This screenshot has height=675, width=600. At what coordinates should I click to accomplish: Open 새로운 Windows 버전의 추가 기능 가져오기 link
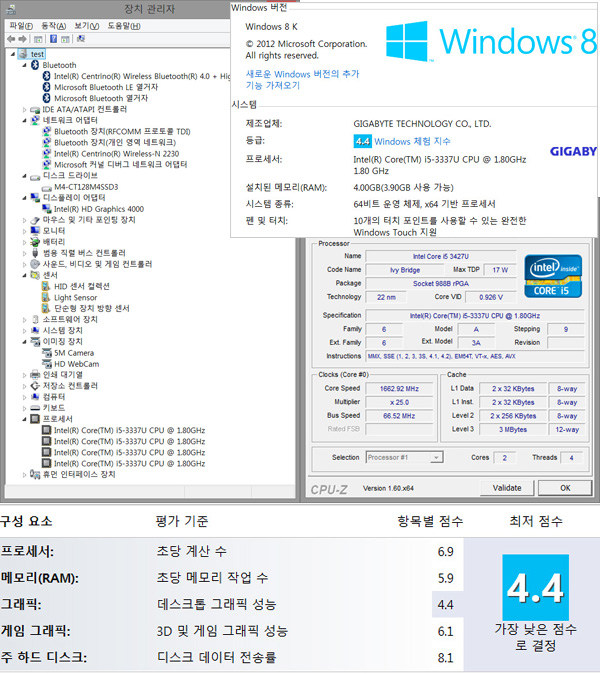coord(302,80)
